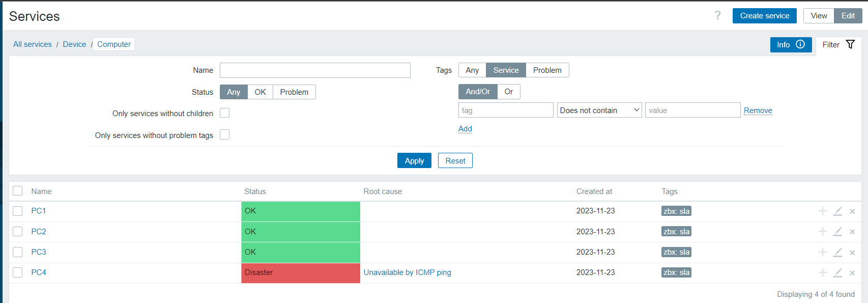The height and width of the screenshot is (303, 868).
Task: Click the add child plus icon for PC3
Action: 822,252
